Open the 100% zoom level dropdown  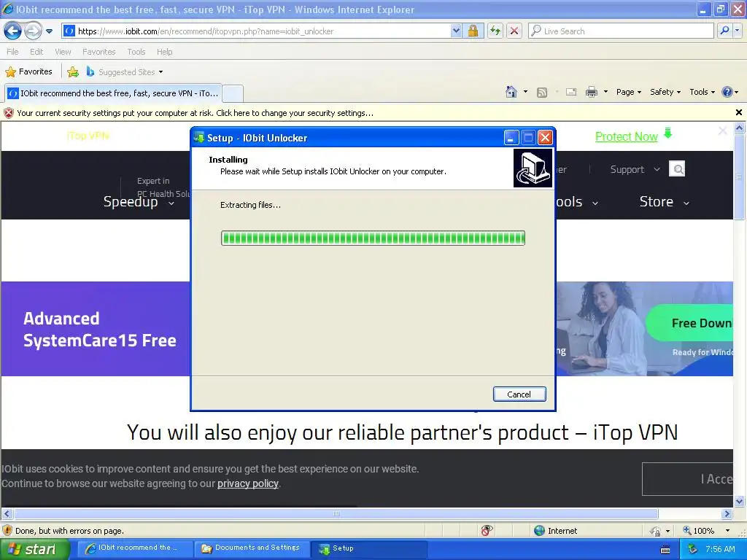click(727, 531)
